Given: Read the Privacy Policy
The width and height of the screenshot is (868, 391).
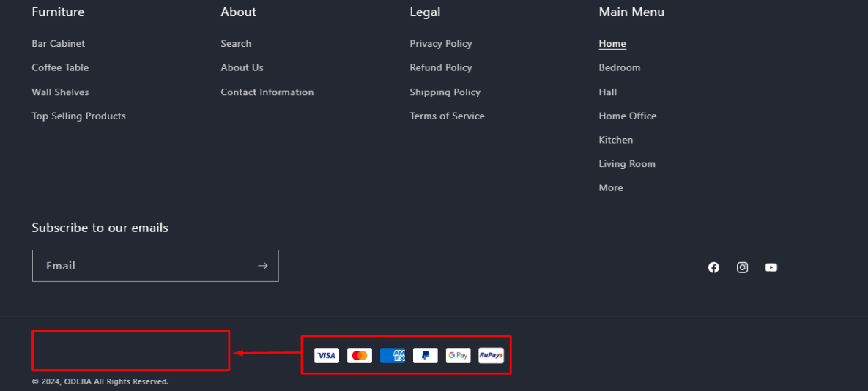Looking at the screenshot, I should coord(441,44).
